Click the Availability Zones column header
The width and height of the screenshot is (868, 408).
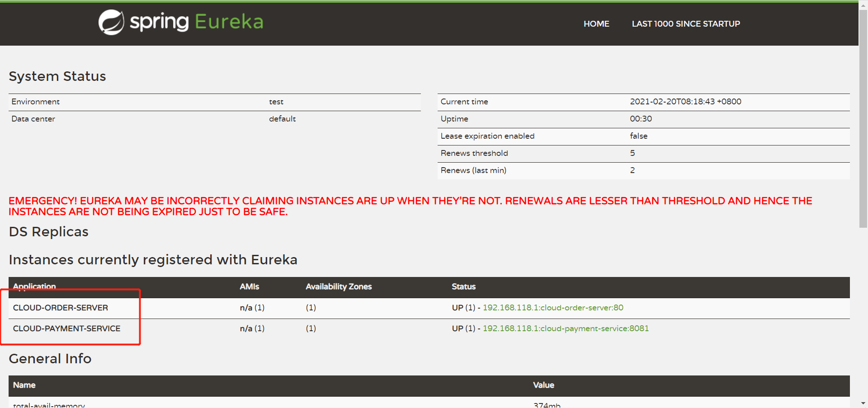click(x=339, y=286)
